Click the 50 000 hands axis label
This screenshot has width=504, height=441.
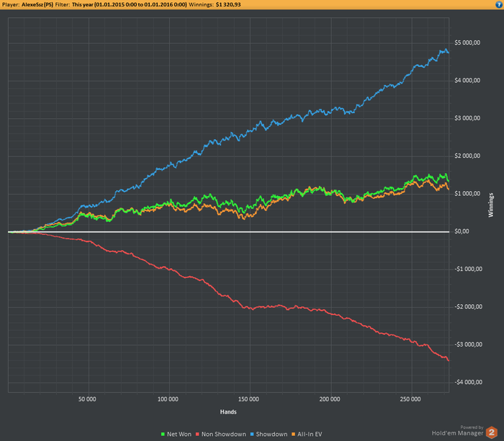(87, 399)
